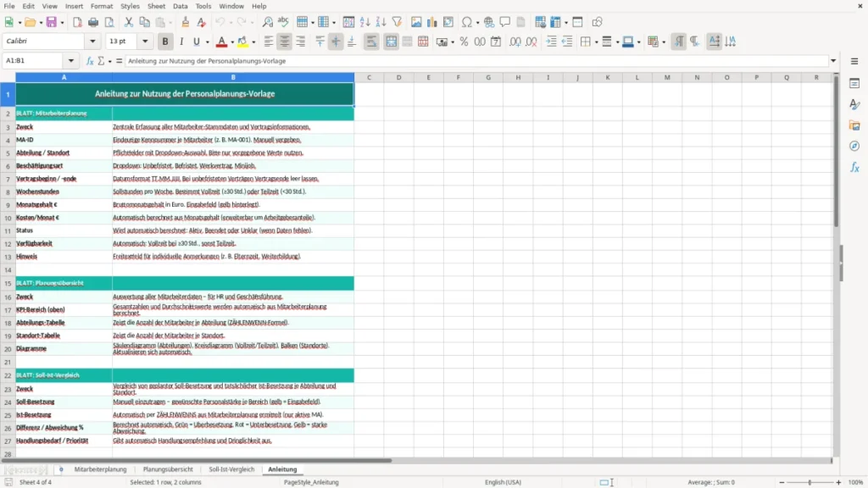Open the Format menu

(102, 6)
